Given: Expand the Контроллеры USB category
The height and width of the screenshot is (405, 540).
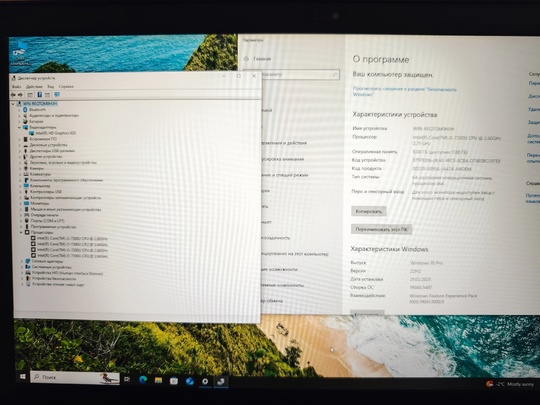Looking at the screenshot, I should point(20,192).
